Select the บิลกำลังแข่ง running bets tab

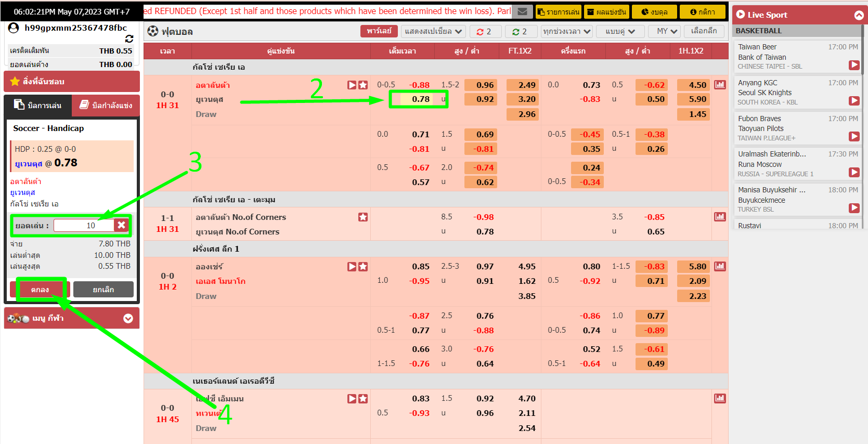click(106, 105)
